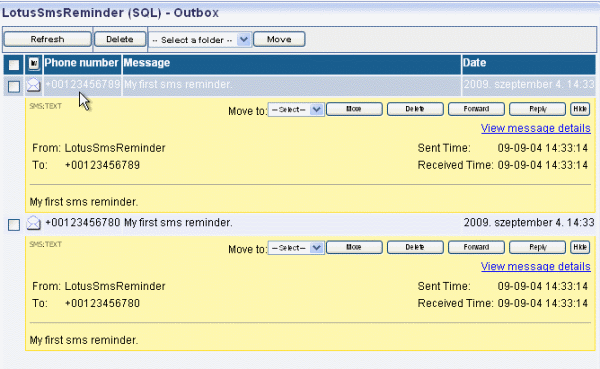Screen dimensions: 600x369
Task: Sort by Message column header
Action: point(147,63)
